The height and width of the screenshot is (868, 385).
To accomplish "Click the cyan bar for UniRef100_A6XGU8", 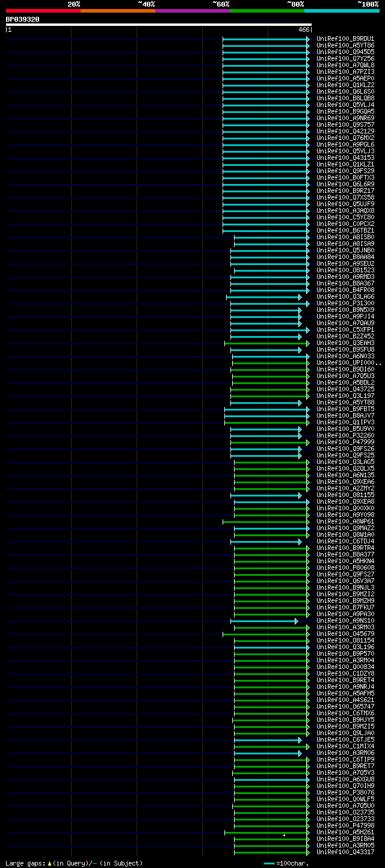I will click(x=272, y=780).
